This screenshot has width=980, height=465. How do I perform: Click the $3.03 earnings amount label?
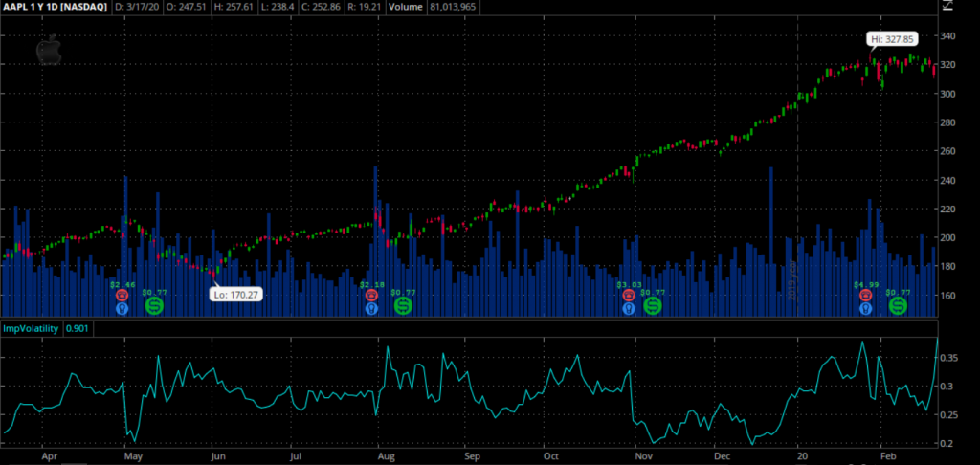[x=629, y=284]
